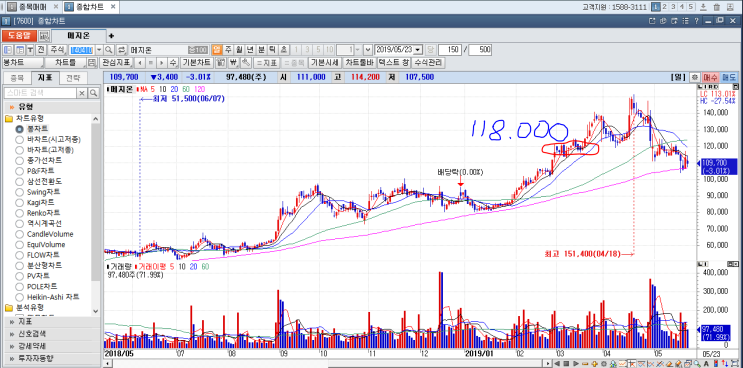
Task: Collapse the 차트유형 folder
Action: coord(9,118)
